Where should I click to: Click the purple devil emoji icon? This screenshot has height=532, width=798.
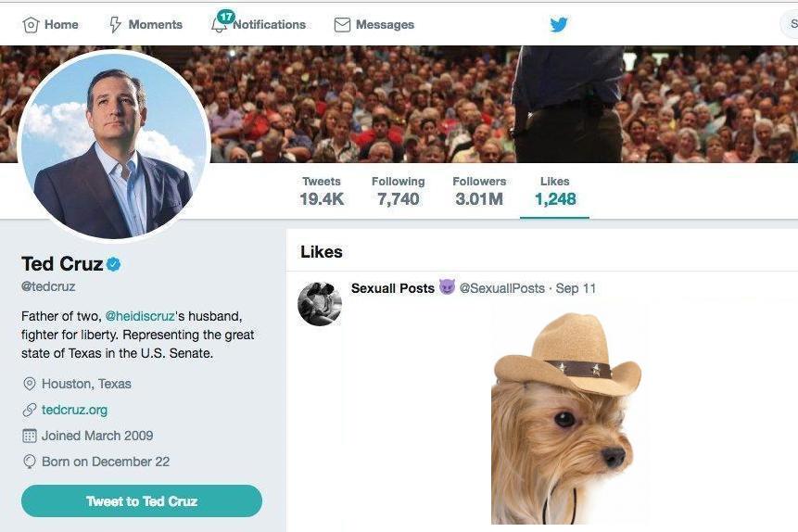pos(447,288)
